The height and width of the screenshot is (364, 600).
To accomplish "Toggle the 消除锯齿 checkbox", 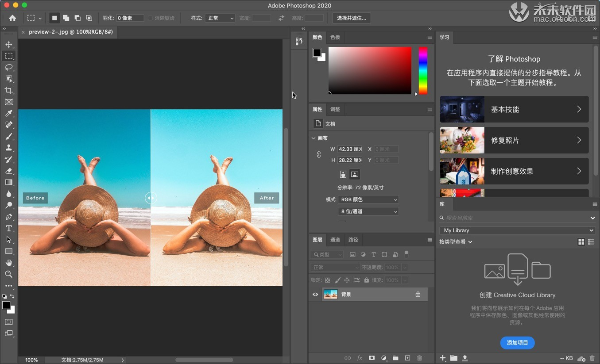I will click(151, 18).
